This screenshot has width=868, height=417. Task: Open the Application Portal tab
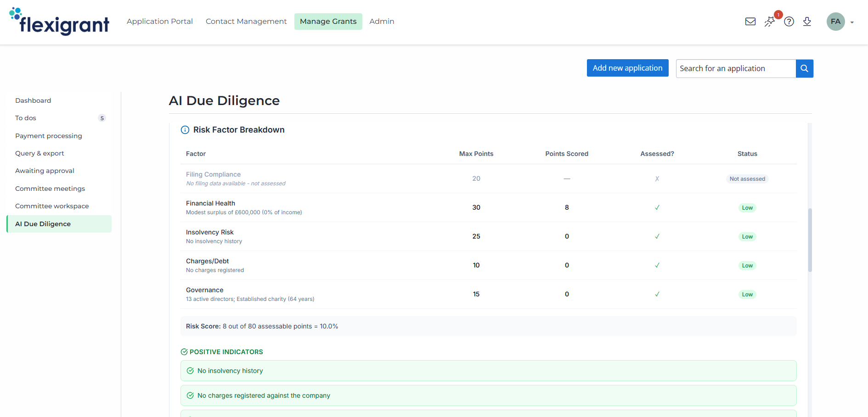[x=160, y=22]
